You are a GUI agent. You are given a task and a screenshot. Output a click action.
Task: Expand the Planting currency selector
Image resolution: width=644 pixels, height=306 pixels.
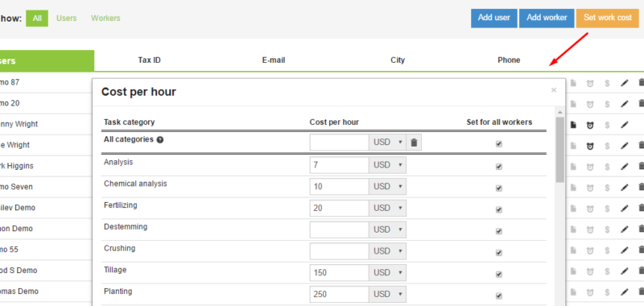[387, 295]
